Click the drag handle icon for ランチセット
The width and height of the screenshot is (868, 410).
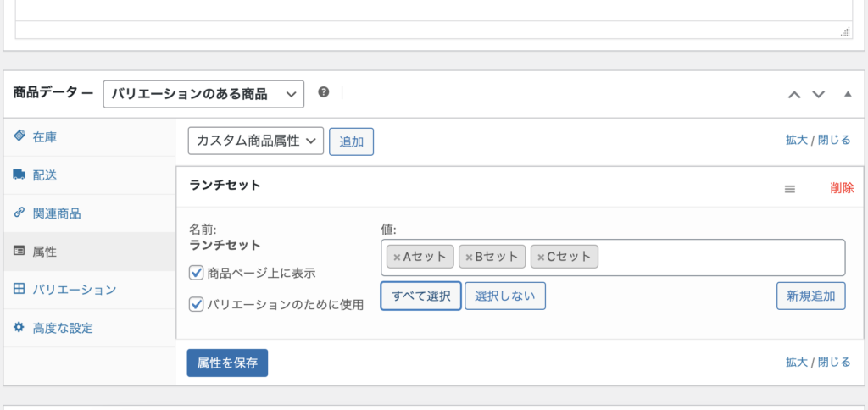[790, 189]
